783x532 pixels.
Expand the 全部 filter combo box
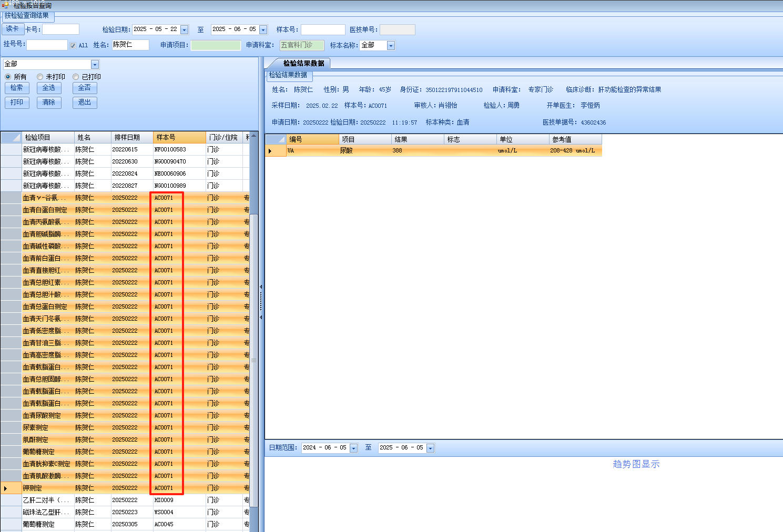pos(95,65)
